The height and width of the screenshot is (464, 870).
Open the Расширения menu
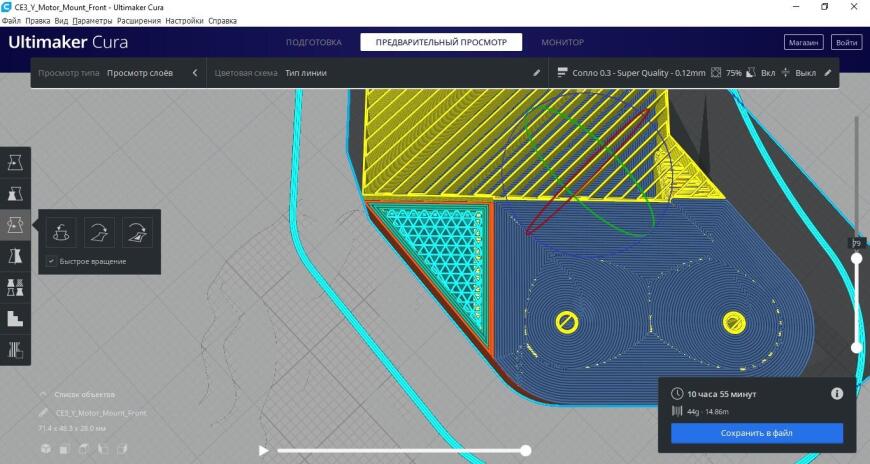point(139,21)
